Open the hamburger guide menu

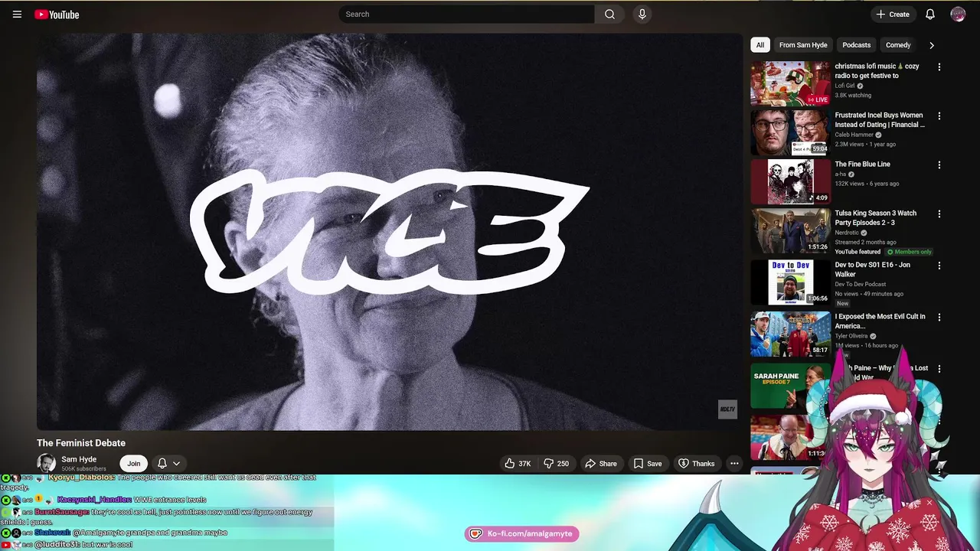tap(17, 15)
